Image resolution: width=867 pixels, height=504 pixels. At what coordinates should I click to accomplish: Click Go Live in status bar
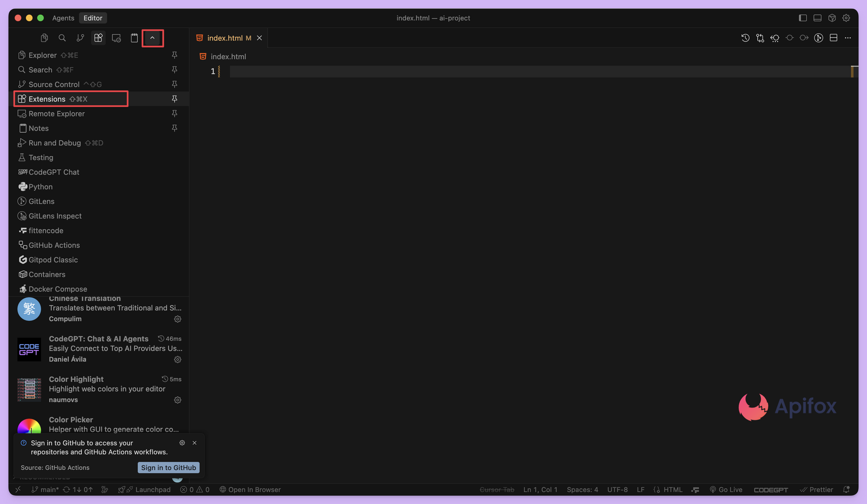click(726, 490)
